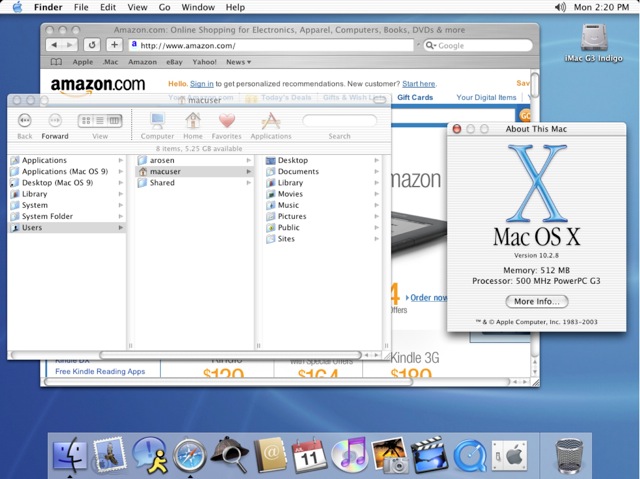
Task: Open Finder from the Dock
Action: click(x=70, y=455)
